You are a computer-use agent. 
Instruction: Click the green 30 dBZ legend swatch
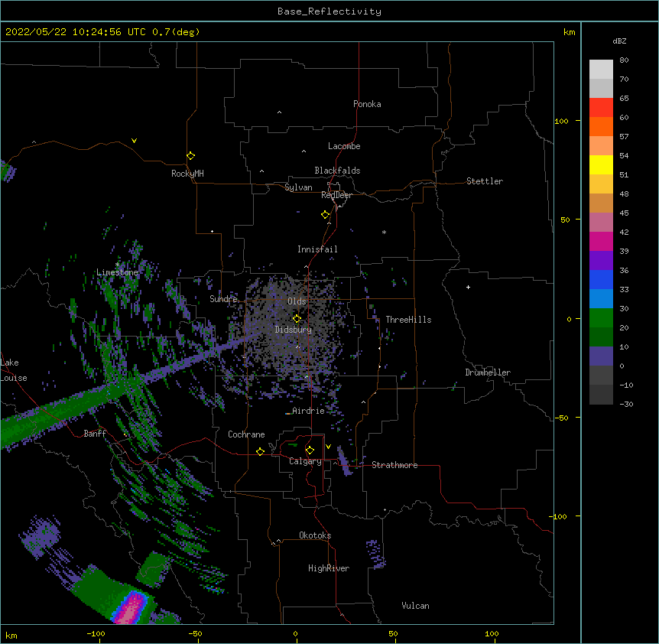(601, 317)
